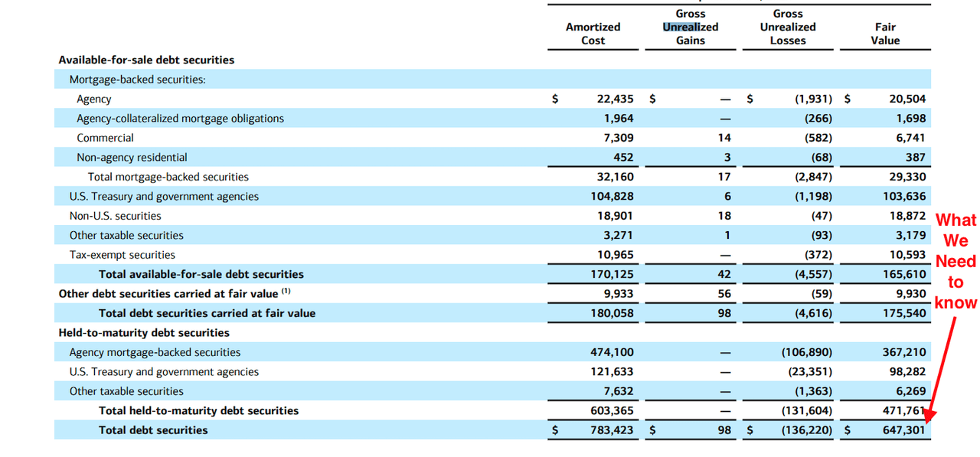Click amortized cost value 121,633
The height and width of the screenshot is (457, 980).
tap(612, 372)
